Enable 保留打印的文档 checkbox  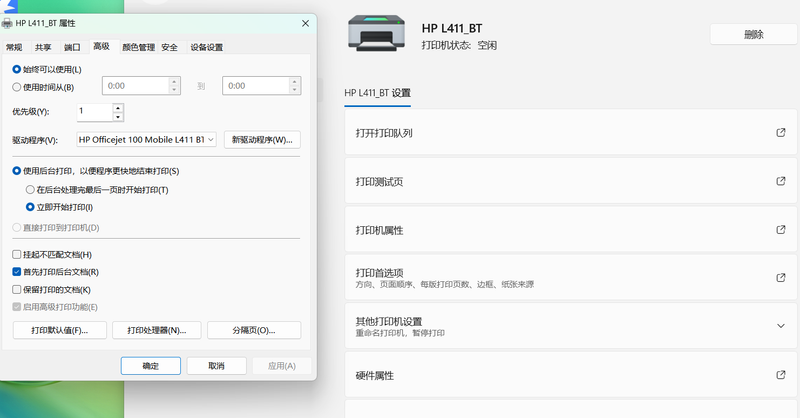(16, 289)
